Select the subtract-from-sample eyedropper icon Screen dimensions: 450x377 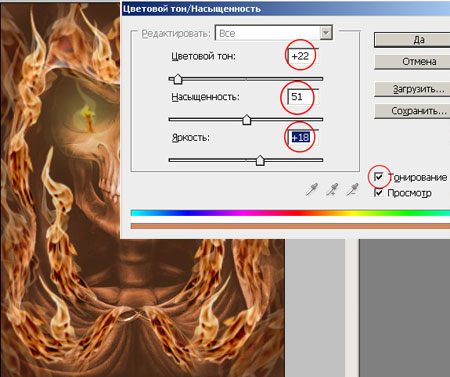pos(352,189)
